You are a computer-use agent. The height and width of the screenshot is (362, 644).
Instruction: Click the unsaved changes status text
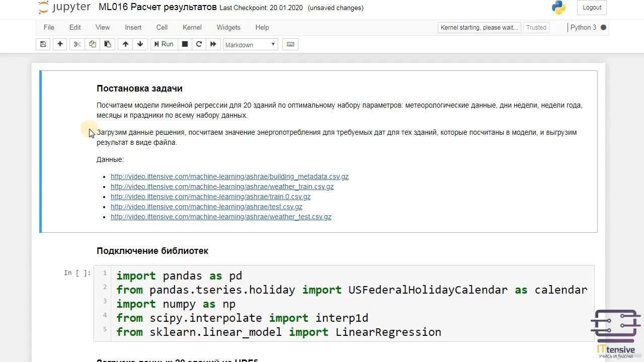tap(336, 8)
